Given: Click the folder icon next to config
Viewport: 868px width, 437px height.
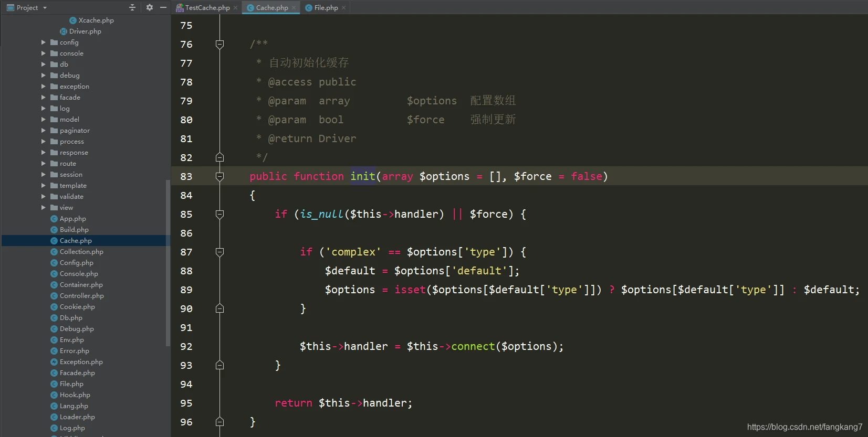Looking at the screenshot, I should 54,42.
